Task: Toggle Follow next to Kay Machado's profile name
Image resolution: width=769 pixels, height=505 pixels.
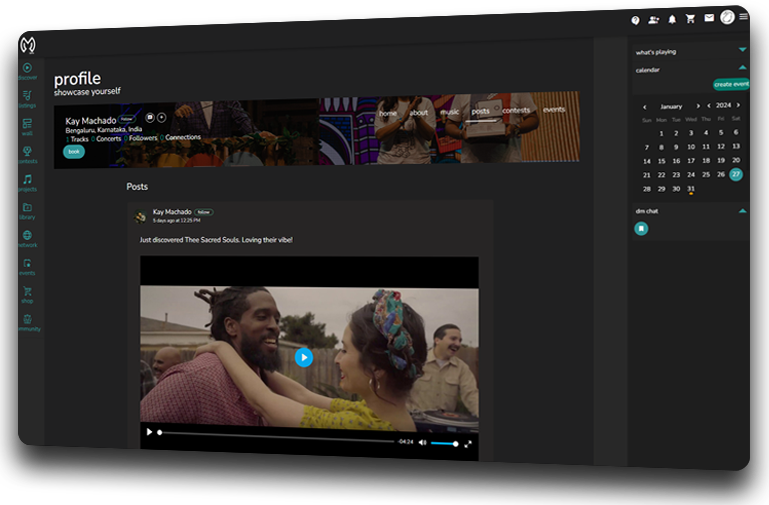Action: point(127,118)
